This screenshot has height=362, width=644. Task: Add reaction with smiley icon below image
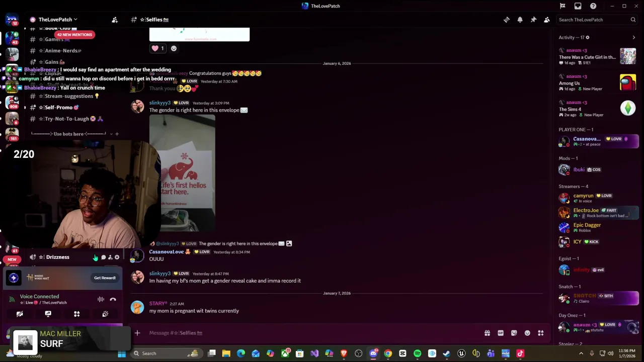tap(174, 48)
